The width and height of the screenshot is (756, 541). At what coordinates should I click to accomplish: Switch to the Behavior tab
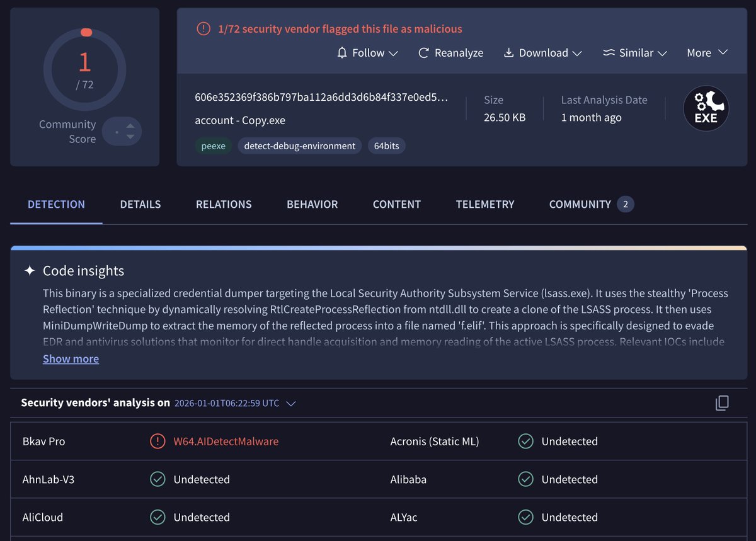click(x=312, y=204)
